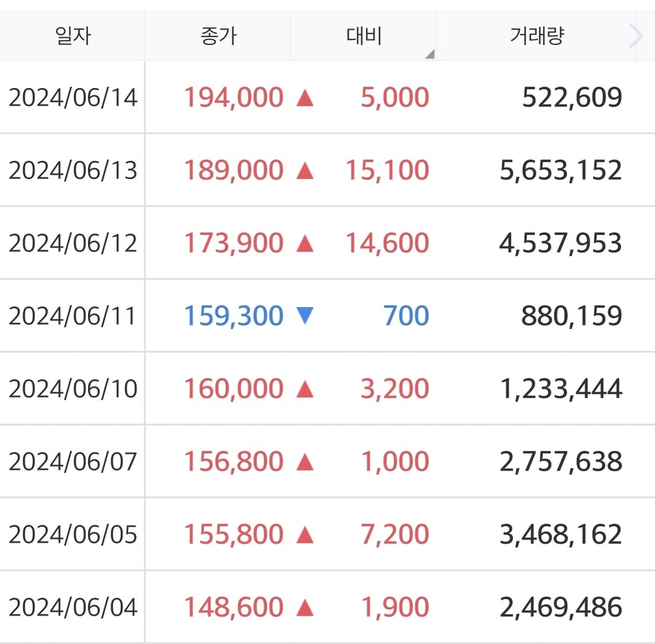The width and height of the screenshot is (655, 644).
Task: Open details for date 2024/06/14
Action: coord(72,97)
